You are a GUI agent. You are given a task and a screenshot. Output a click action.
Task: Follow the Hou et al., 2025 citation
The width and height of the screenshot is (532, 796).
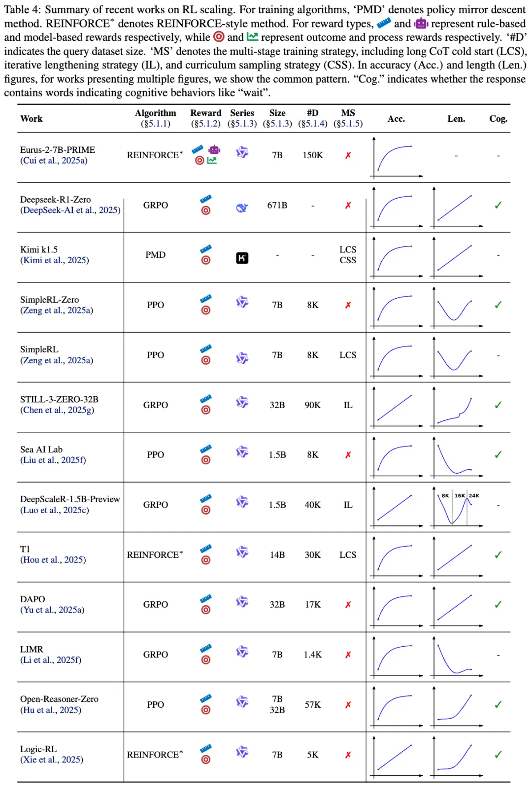coord(53,559)
